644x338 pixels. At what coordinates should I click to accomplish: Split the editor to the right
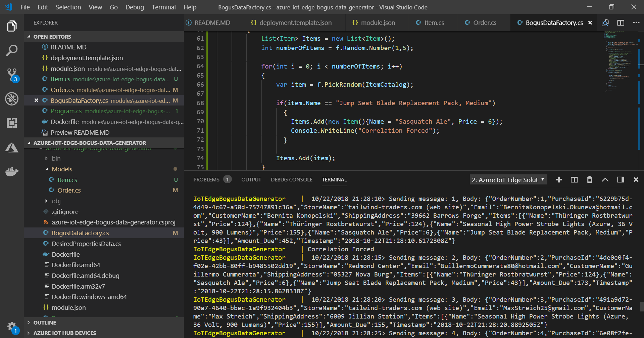621,23
